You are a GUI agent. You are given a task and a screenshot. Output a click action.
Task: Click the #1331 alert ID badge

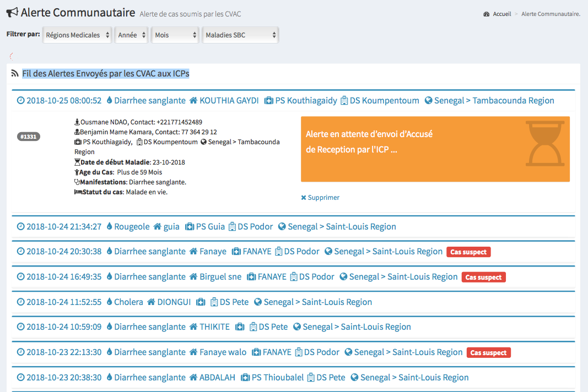pos(29,137)
